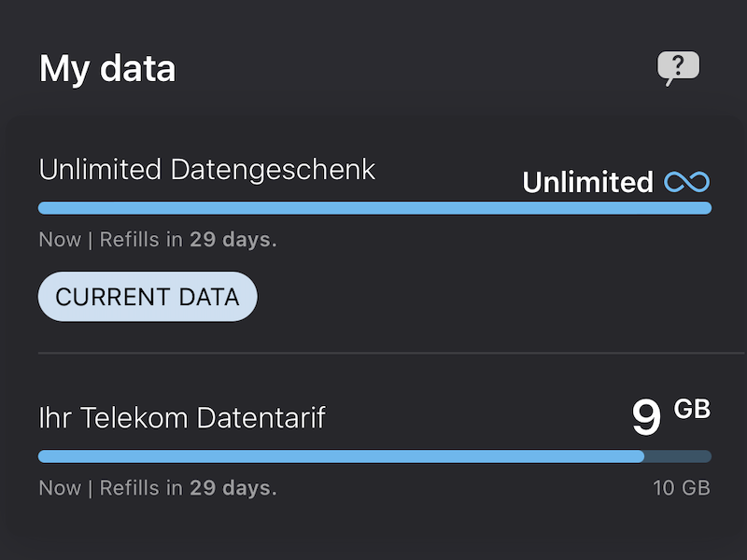Click the blue infinity symbol icon

[x=687, y=182]
